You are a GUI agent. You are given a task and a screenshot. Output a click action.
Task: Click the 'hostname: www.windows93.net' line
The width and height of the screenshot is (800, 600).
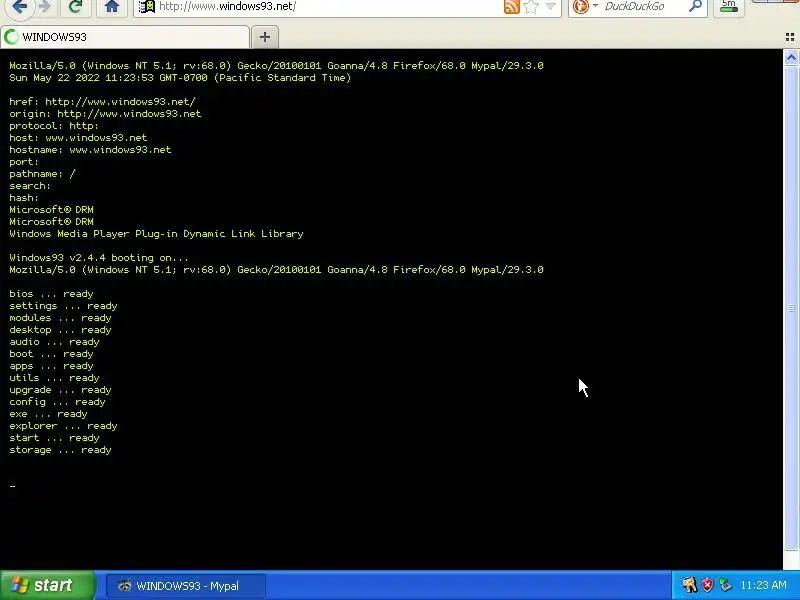pyautogui.click(x=90, y=149)
